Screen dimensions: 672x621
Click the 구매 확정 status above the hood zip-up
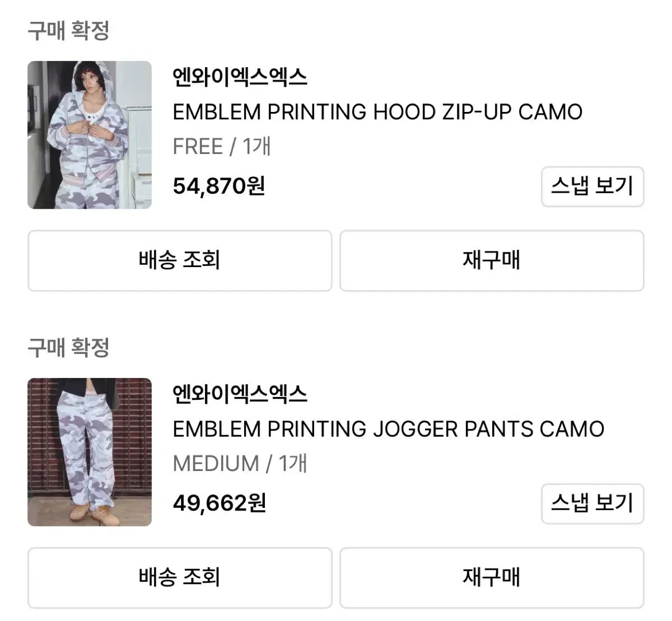(68, 30)
